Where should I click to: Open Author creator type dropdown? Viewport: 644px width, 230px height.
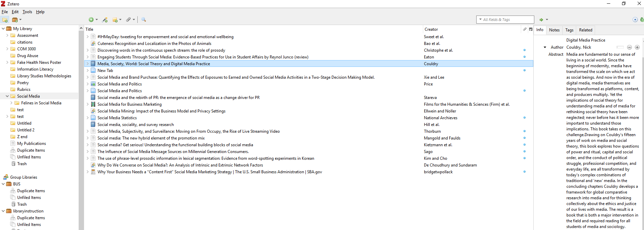pyautogui.click(x=545, y=47)
